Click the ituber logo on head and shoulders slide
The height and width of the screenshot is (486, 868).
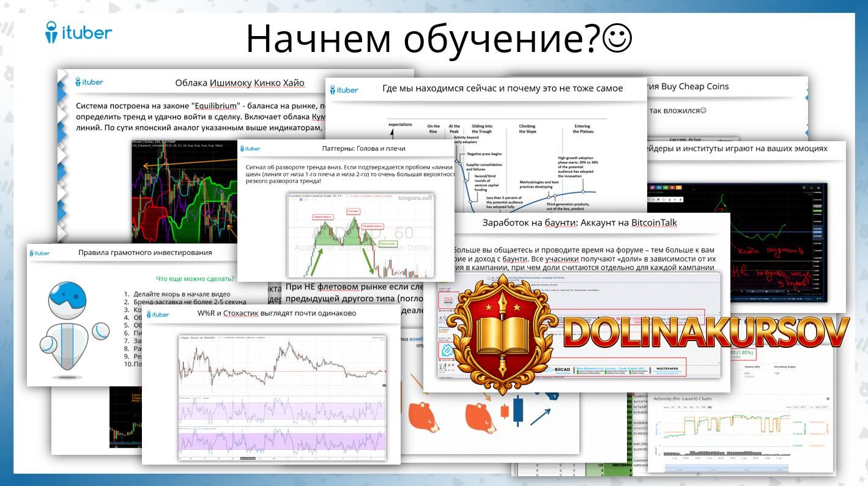coord(250,149)
